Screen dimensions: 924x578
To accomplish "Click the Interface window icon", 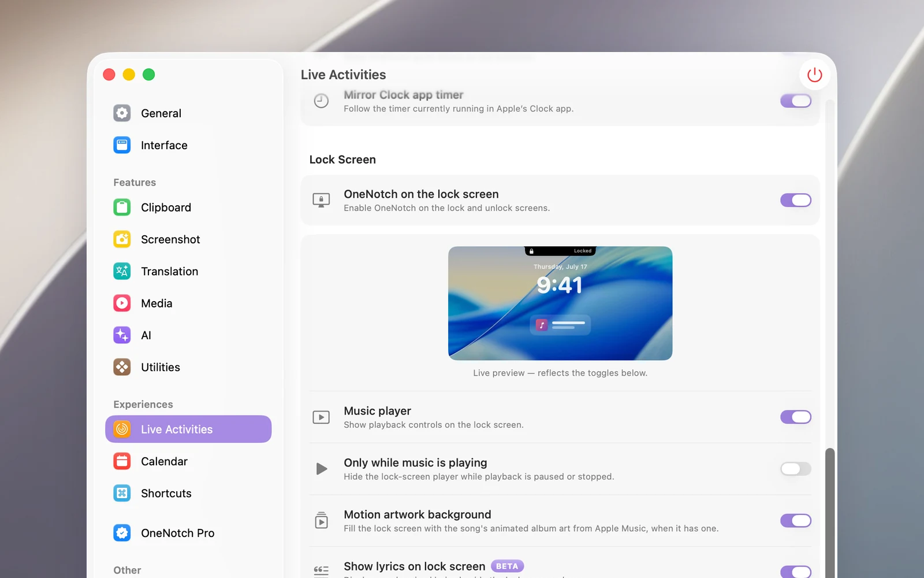I will pos(122,145).
